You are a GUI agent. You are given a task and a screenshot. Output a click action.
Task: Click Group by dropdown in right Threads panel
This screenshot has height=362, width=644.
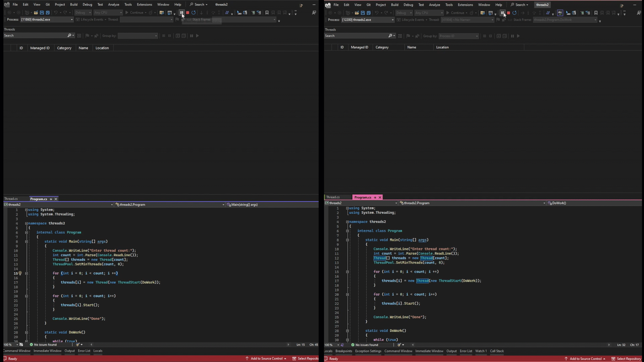(458, 36)
